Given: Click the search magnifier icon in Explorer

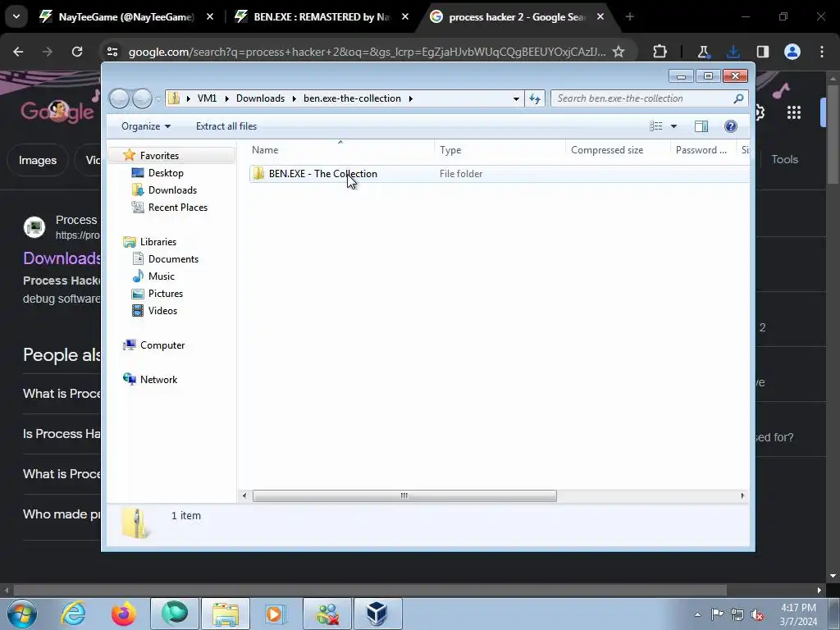Looking at the screenshot, I should pyautogui.click(x=739, y=98).
